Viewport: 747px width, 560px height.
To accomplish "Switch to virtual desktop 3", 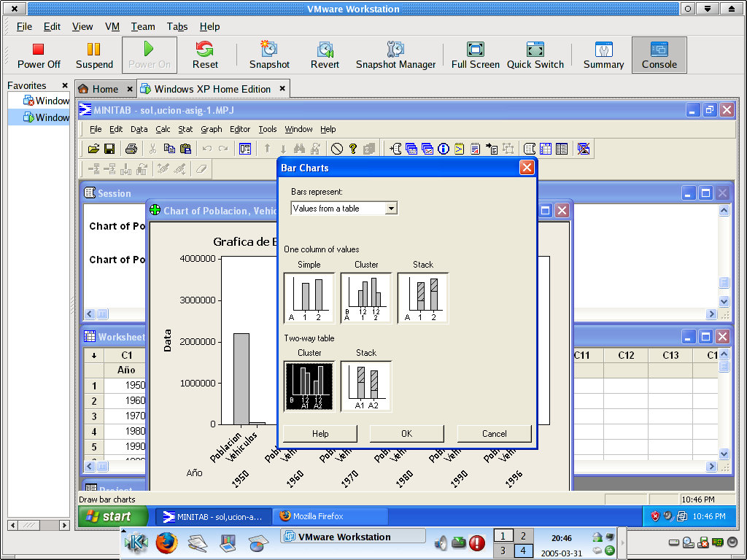I will (503, 551).
